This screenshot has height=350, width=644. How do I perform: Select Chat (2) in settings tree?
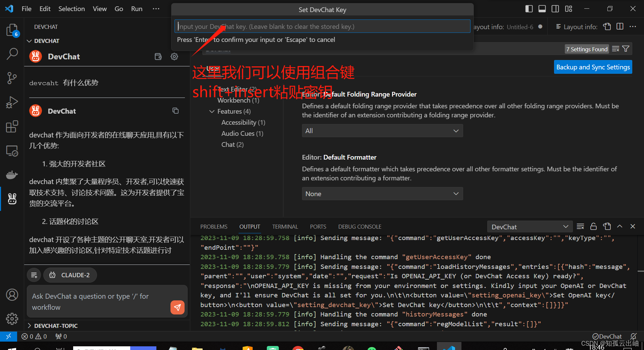click(233, 144)
